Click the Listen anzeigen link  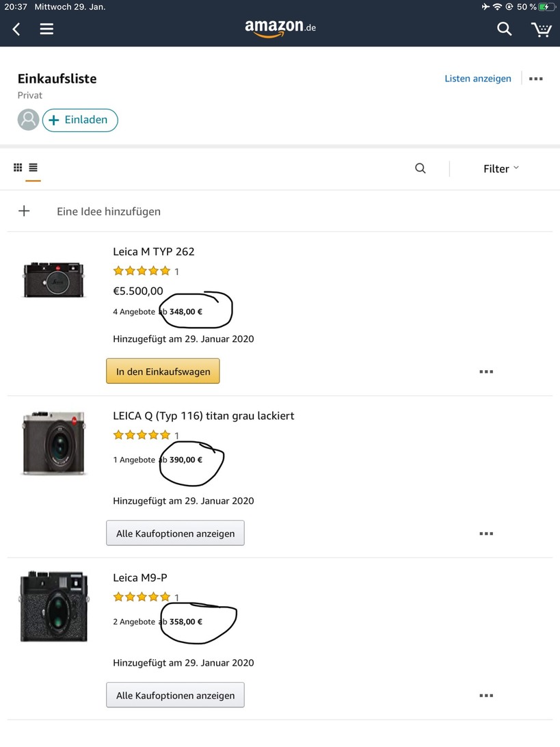(477, 79)
